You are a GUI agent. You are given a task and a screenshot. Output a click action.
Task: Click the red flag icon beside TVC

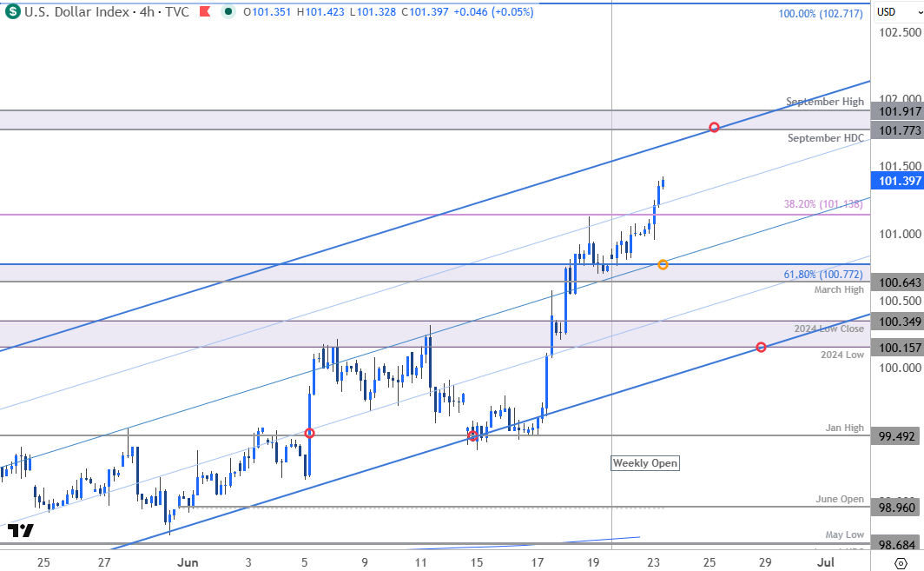coord(205,12)
